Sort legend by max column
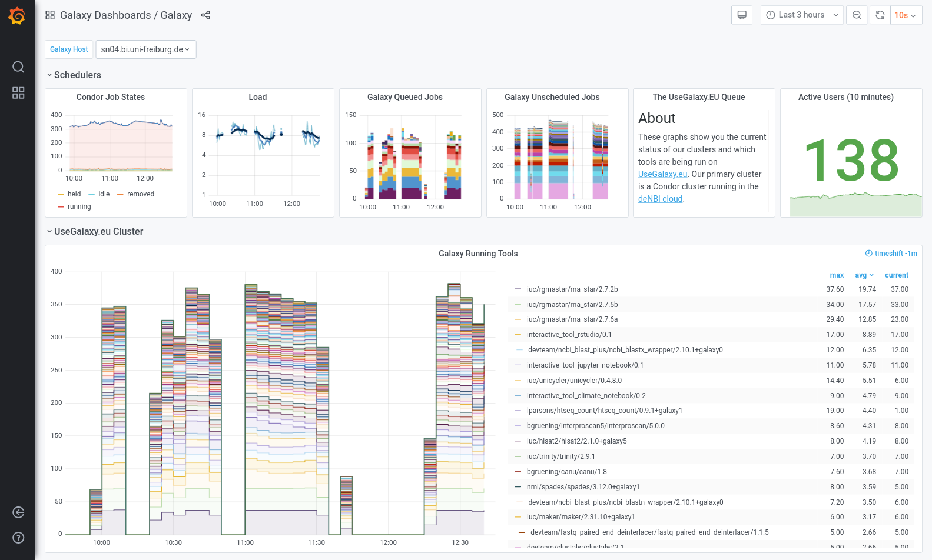Viewport: 932px width, 560px height. coord(837,275)
